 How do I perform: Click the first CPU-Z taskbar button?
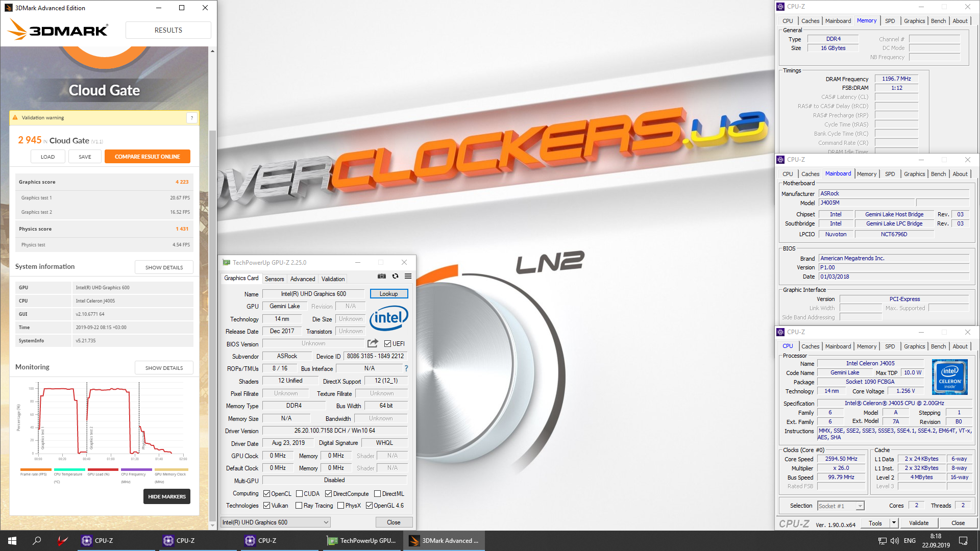tap(116, 541)
